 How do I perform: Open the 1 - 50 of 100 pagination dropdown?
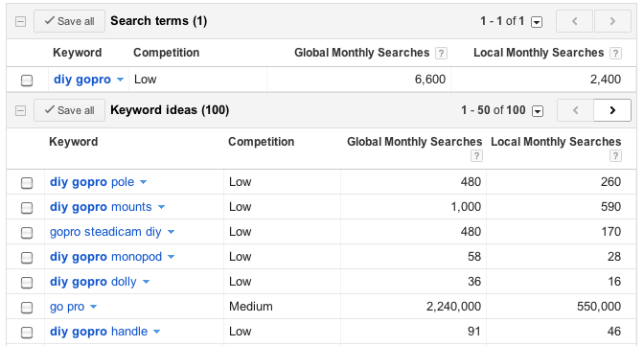pyautogui.click(x=538, y=111)
